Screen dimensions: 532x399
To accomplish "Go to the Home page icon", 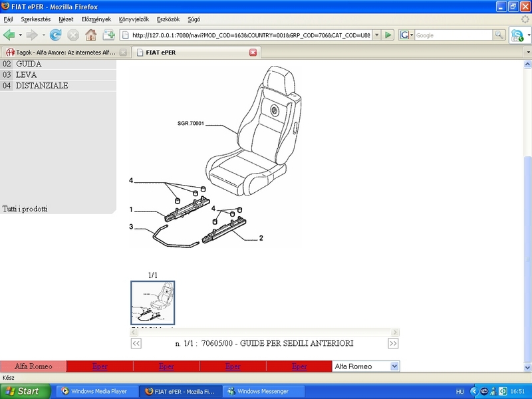I will pos(91,35).
